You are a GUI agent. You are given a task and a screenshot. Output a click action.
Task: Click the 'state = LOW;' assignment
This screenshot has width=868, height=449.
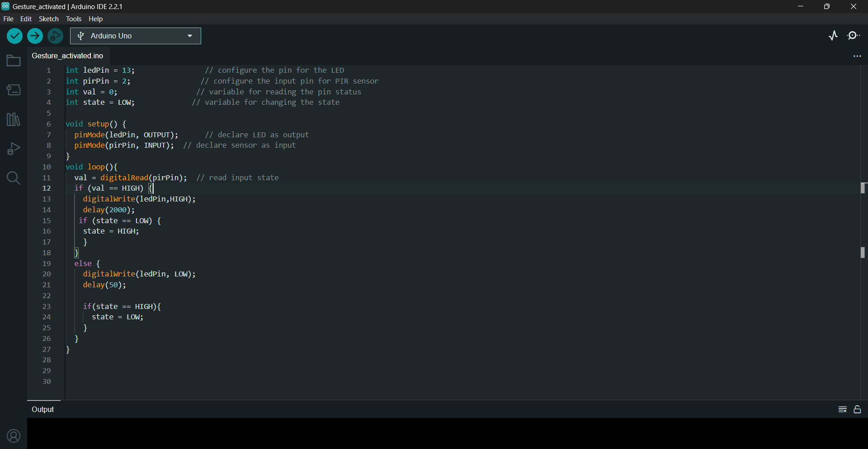pyautogui.click(x=118, y=317)
